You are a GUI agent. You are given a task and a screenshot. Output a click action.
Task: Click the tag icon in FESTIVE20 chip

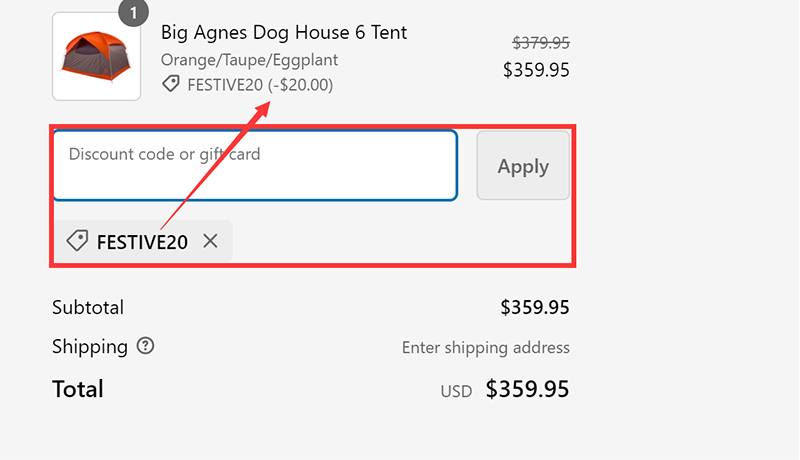click(77, 241)
